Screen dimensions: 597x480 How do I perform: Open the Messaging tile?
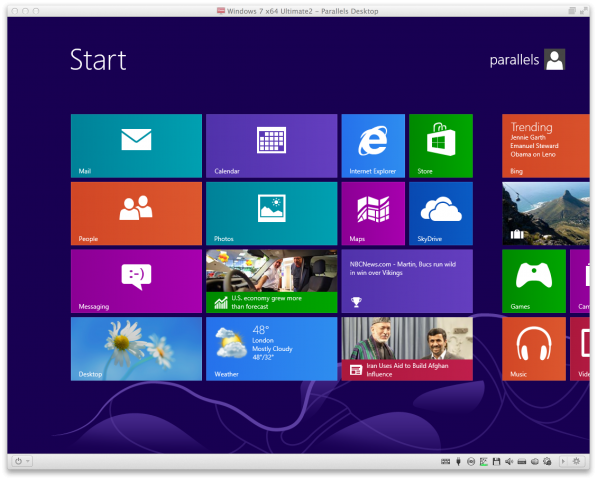point(136,281)
